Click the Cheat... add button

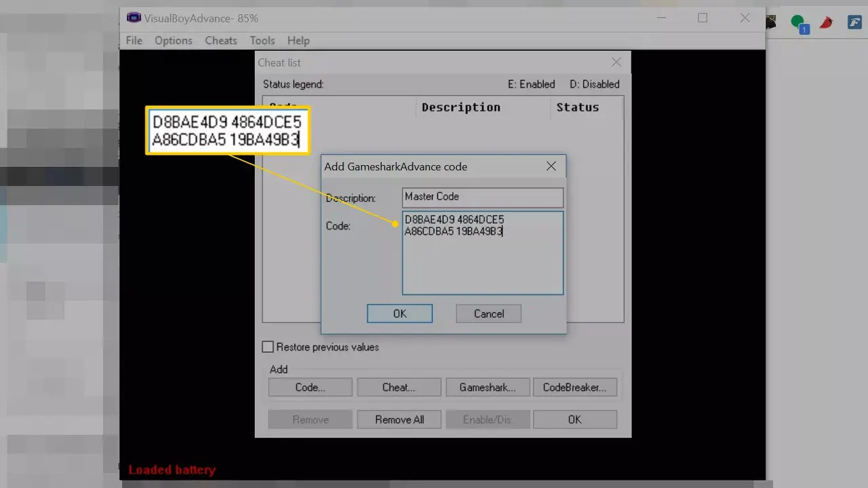click(399, 388)
